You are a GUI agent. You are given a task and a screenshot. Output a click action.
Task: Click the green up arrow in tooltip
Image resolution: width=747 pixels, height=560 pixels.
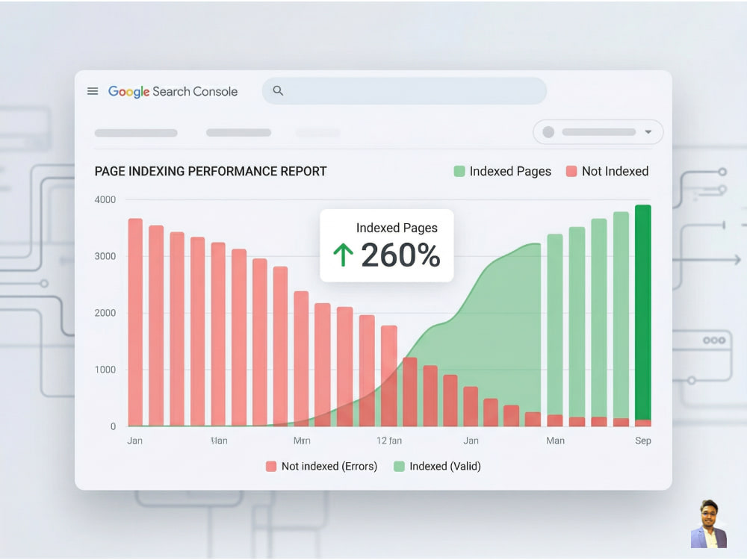(343, 255)
